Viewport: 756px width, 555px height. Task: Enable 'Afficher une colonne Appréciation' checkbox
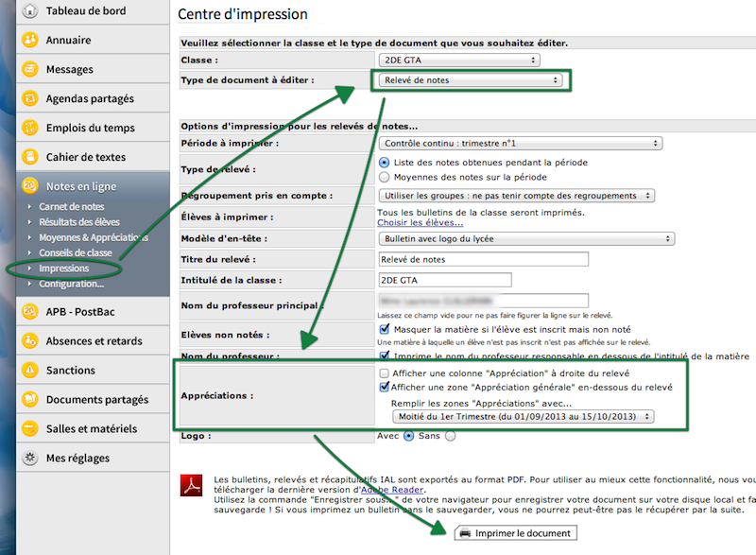(384, 373)
